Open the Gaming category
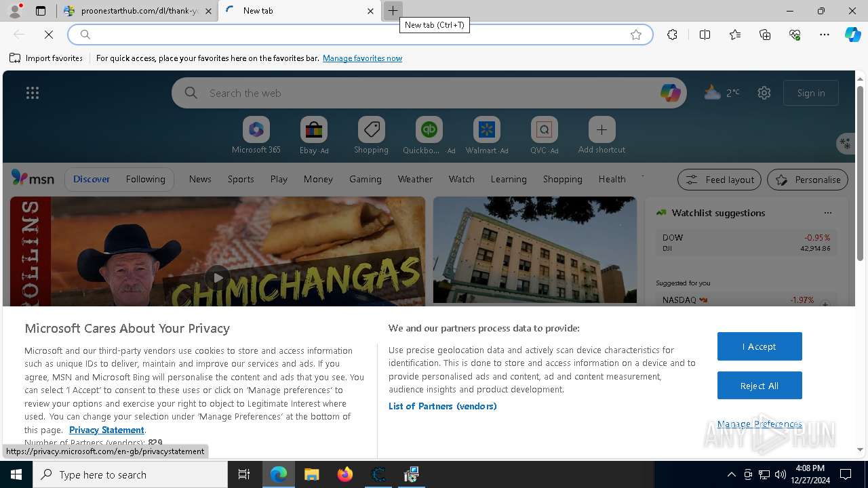Image resolution: width=868 pixels, height=488 pixels. click(x=365, y=179)
